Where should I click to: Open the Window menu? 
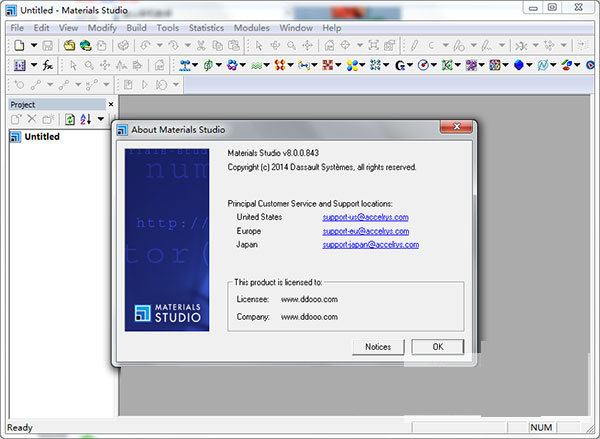coord(296,28)
